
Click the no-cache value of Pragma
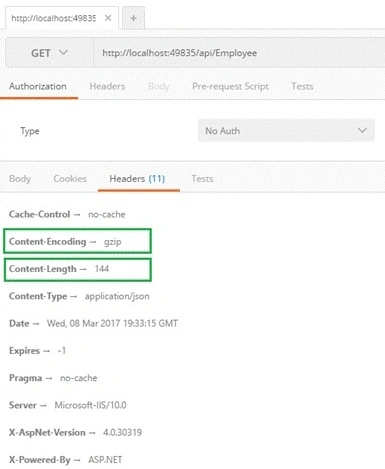79,378
